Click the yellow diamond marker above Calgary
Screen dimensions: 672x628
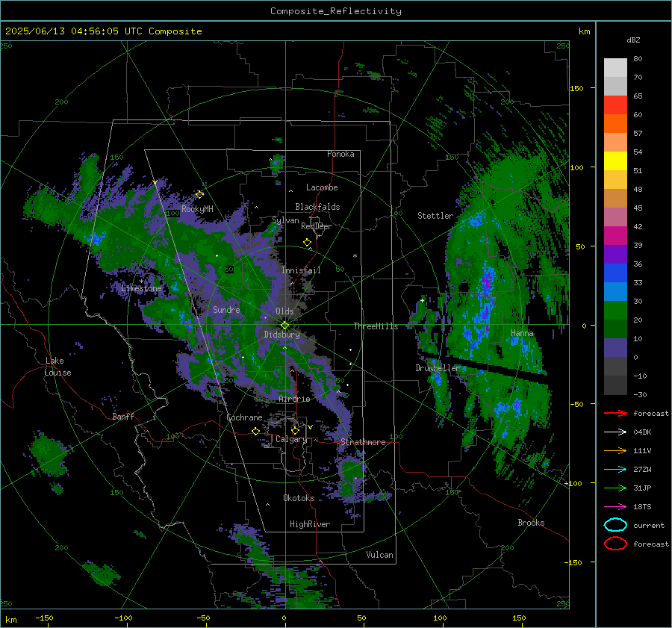[x=295, y=430]
